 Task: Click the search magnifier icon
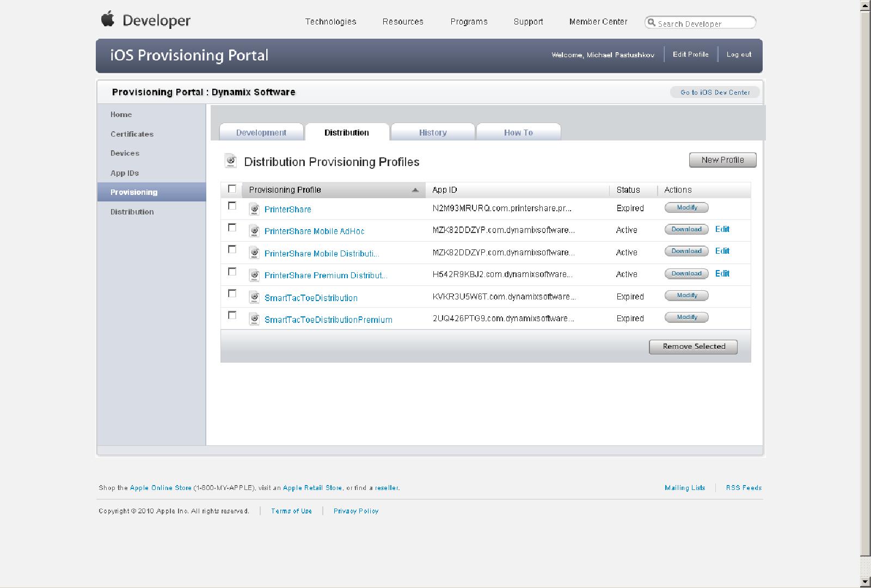pyautogui.click(x=651, y=23)
